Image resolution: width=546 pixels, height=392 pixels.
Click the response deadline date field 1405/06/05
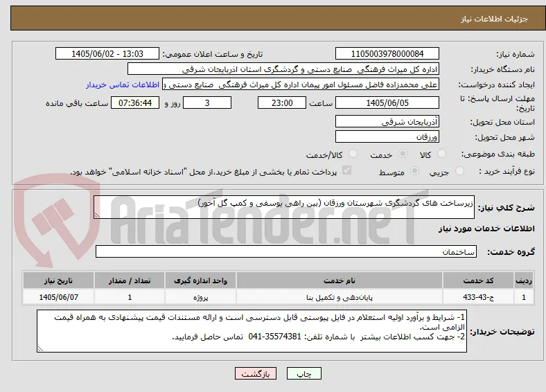[387, 103]
